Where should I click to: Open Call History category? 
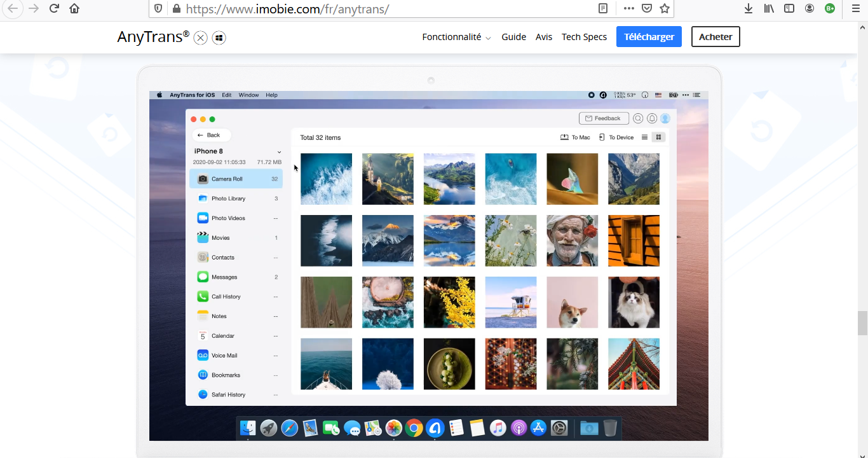[236, 296]
